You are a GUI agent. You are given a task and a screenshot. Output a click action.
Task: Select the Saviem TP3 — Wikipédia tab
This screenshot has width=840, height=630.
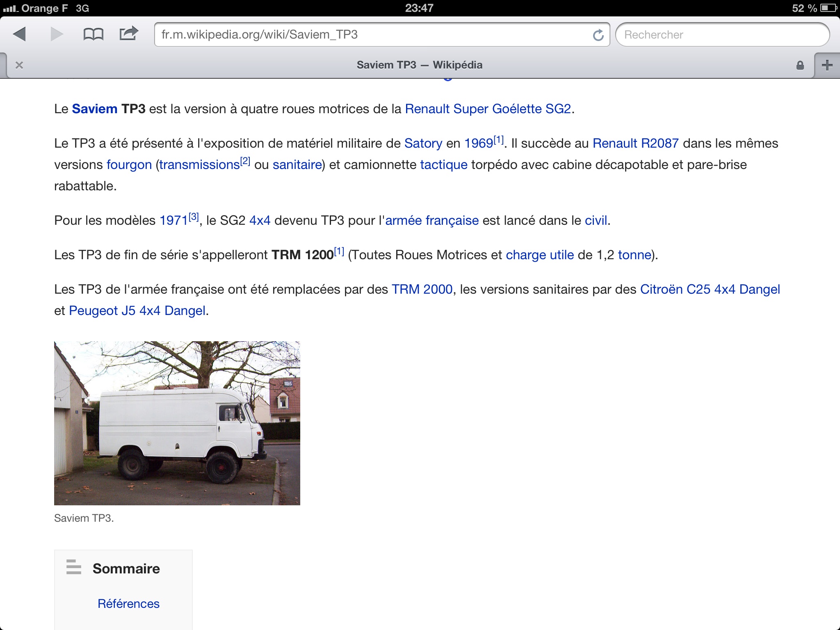[x=419, y=65]
